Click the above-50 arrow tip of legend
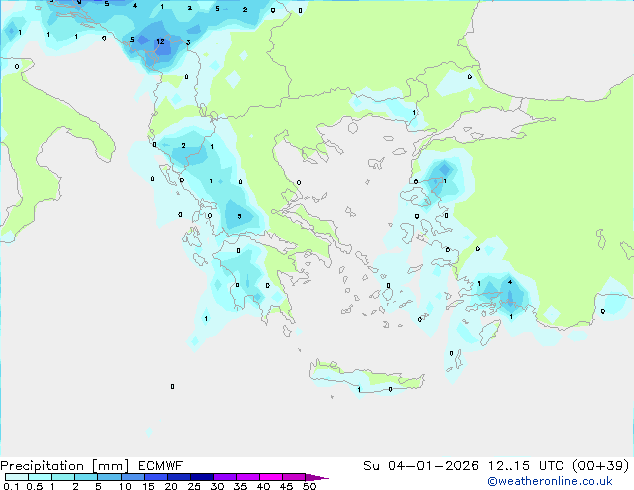 (x=317, y=477)
